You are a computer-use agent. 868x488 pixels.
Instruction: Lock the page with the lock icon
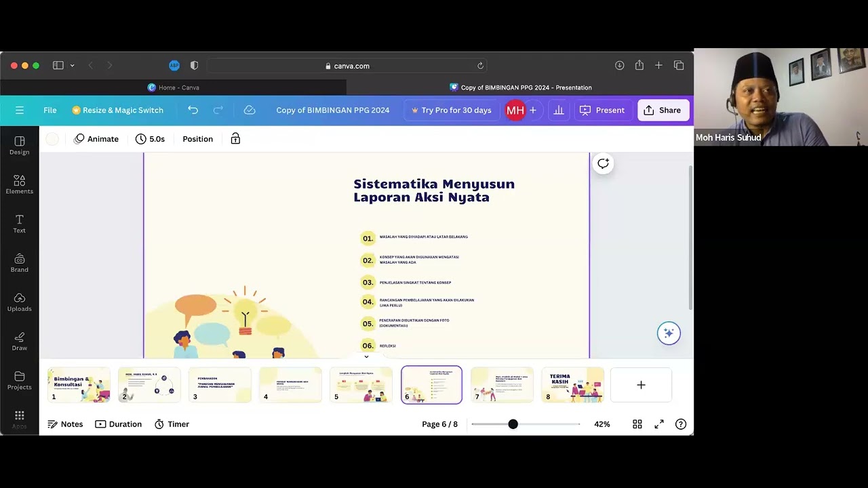(235, 139)
